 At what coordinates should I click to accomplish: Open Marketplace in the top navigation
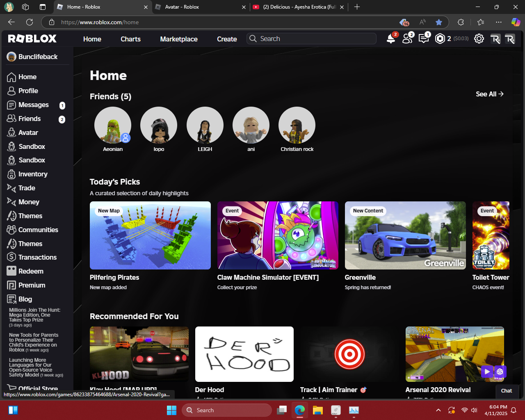[x=179, y=39]
